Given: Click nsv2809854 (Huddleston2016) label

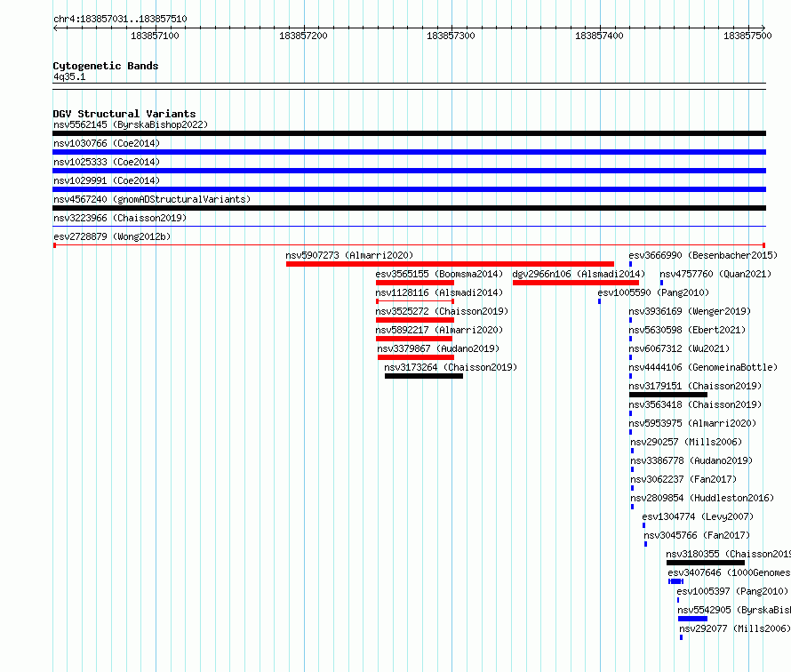Looking at the screenshot, I should click(702, 498).
